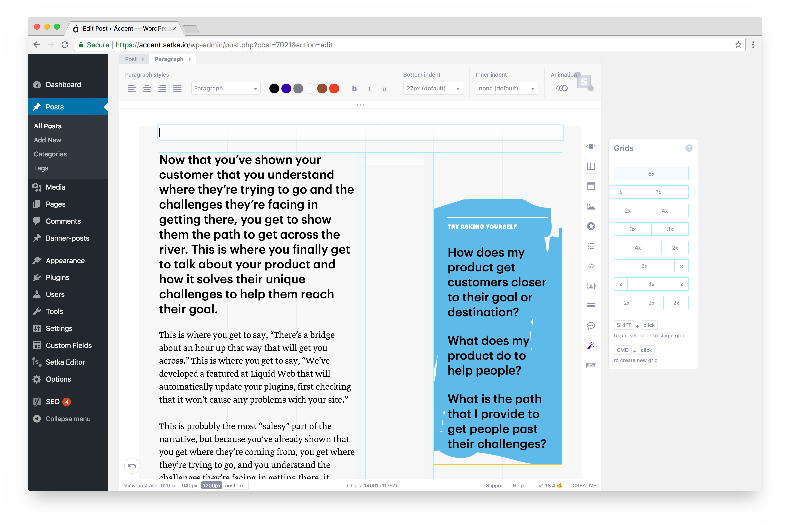Open the star/favorites panel icon
The height and width of the screenshot is (532, 787).
click(591, 226)
